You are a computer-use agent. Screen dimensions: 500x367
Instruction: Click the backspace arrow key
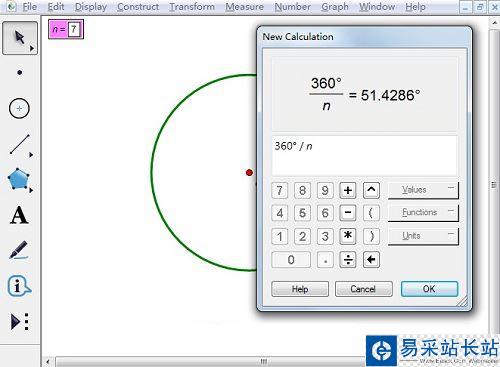(x=371, y=260)
